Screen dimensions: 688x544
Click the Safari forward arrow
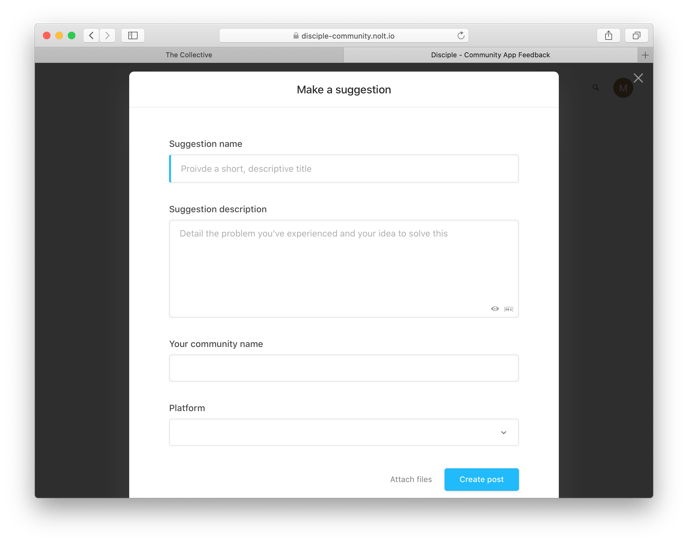click(x=108, y=36)
